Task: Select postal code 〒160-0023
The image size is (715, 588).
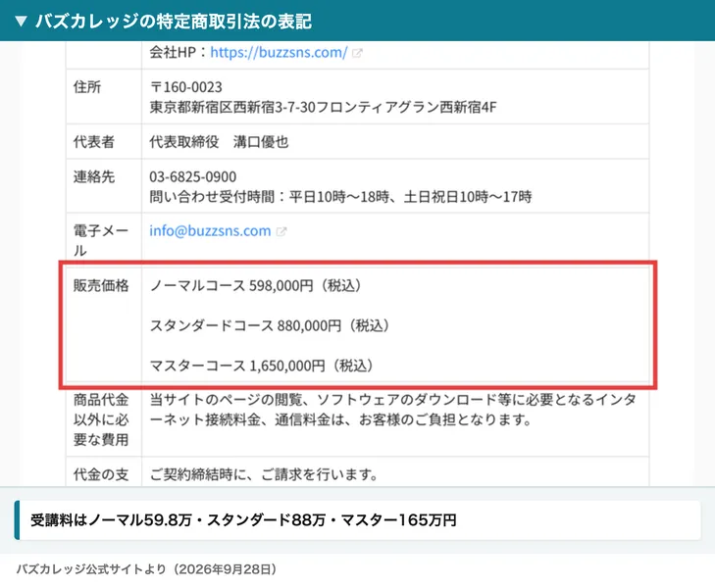Action: coord(186,87)
